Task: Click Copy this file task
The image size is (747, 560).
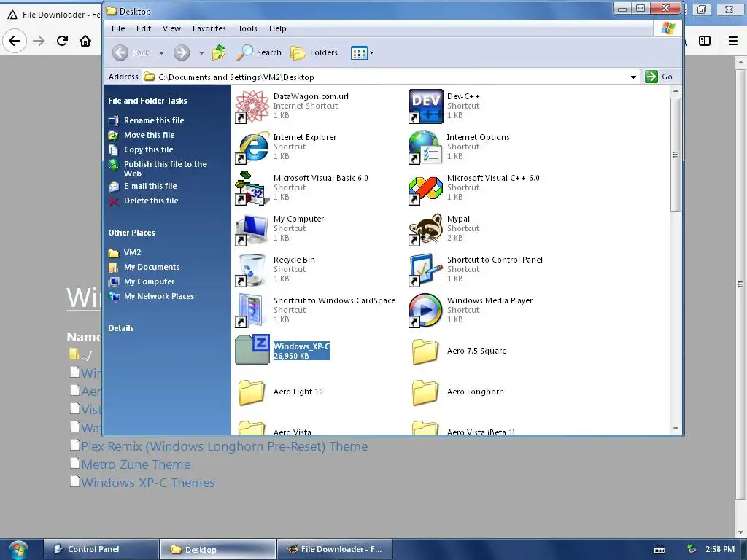Action: [x=149, y=149]
